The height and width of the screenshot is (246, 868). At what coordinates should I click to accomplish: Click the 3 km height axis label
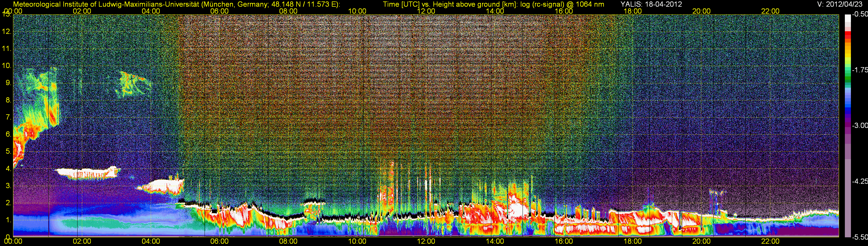point(8,186)
